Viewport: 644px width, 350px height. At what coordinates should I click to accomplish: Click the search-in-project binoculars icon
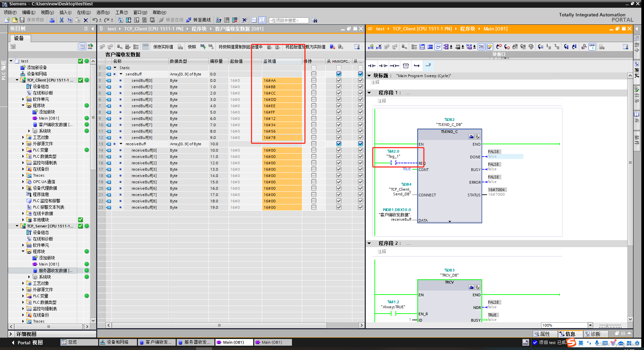pos(315,20)
